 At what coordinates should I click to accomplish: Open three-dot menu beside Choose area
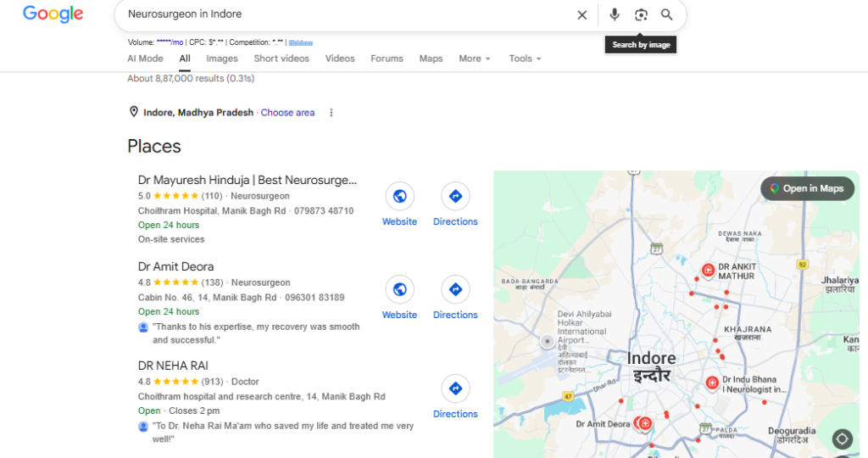pyautogui.click(x=331, y=113)
